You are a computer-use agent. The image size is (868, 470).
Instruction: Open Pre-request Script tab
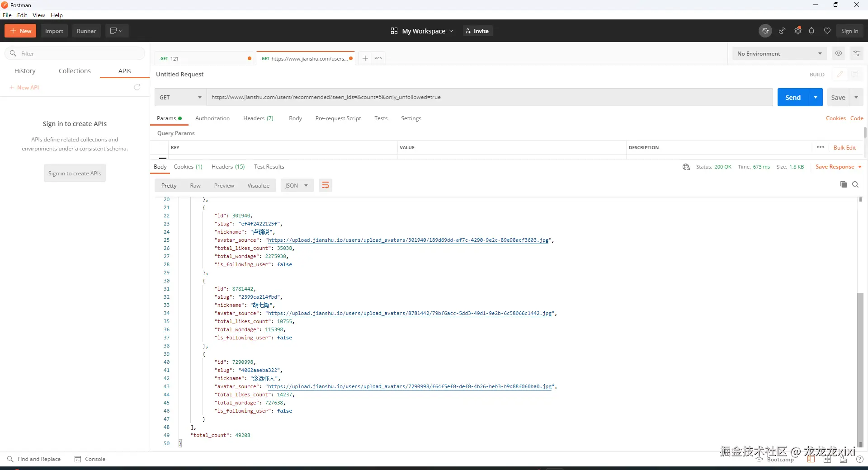coord(338,118)
